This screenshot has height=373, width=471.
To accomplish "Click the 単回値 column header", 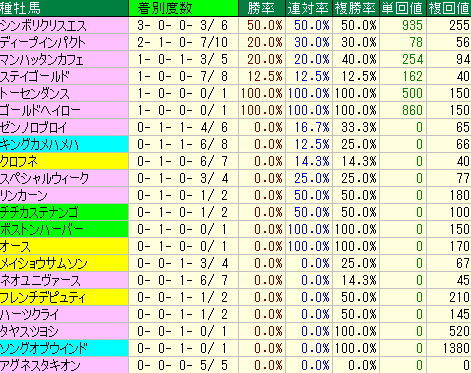I will click(x=403, y=8).
